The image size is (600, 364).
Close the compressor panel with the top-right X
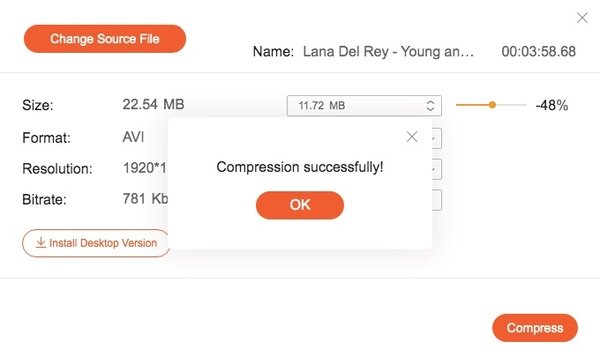[582, 18]
